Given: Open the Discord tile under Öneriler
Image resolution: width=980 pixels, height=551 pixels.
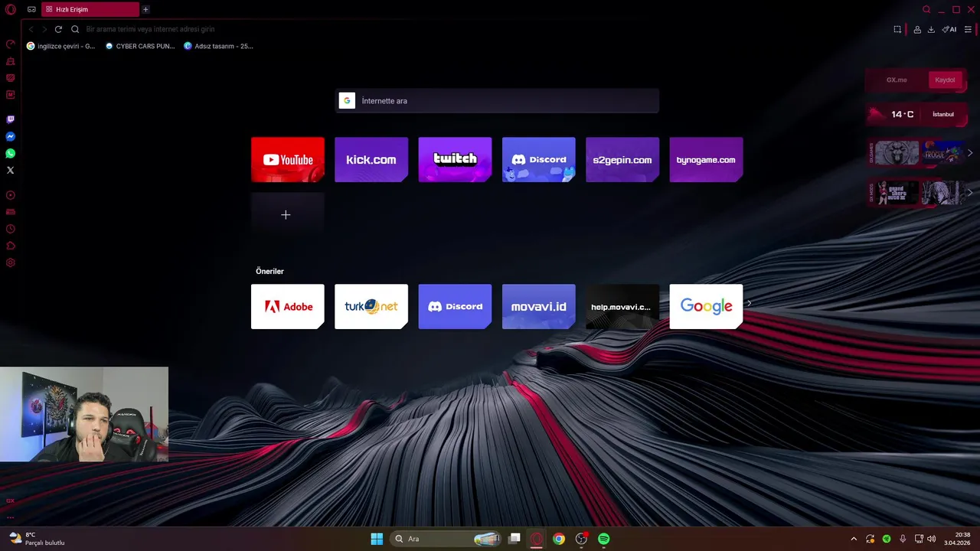Looking at the screenshot, I should click(455, 307).
